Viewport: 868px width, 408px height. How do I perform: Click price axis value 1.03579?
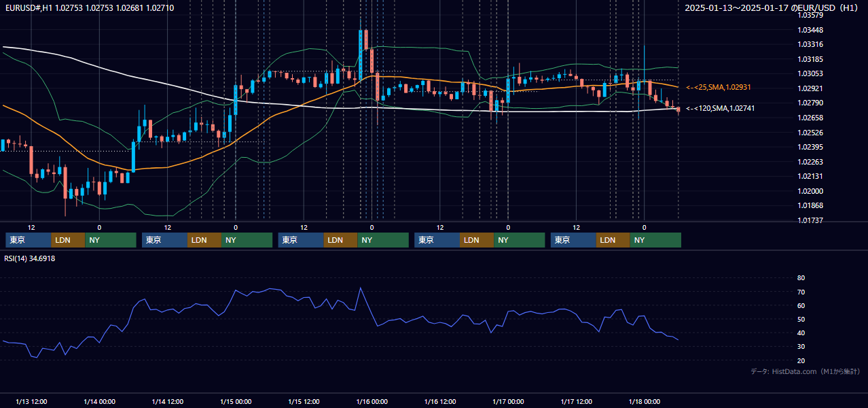pyautogui.click(x=810, y=15)
